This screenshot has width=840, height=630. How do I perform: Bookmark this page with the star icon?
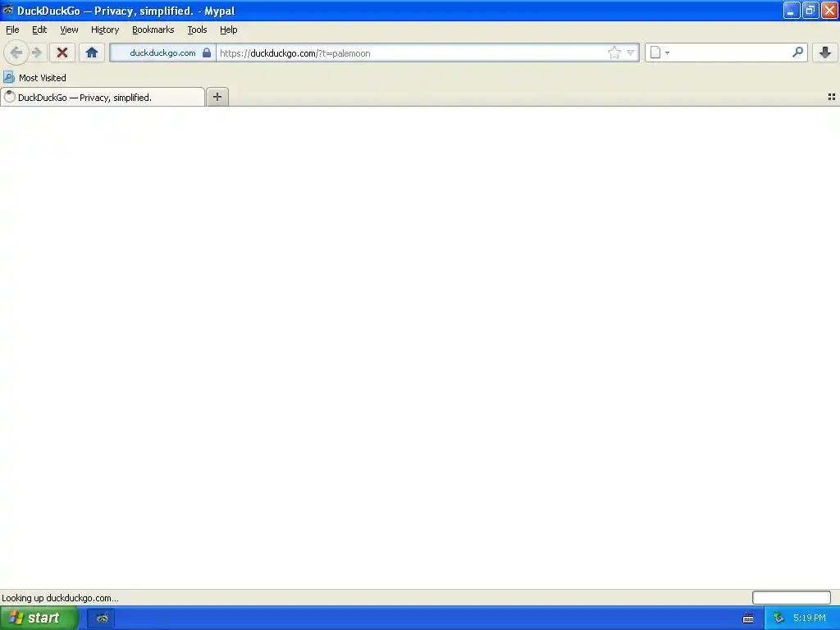[x=614, y=52]
